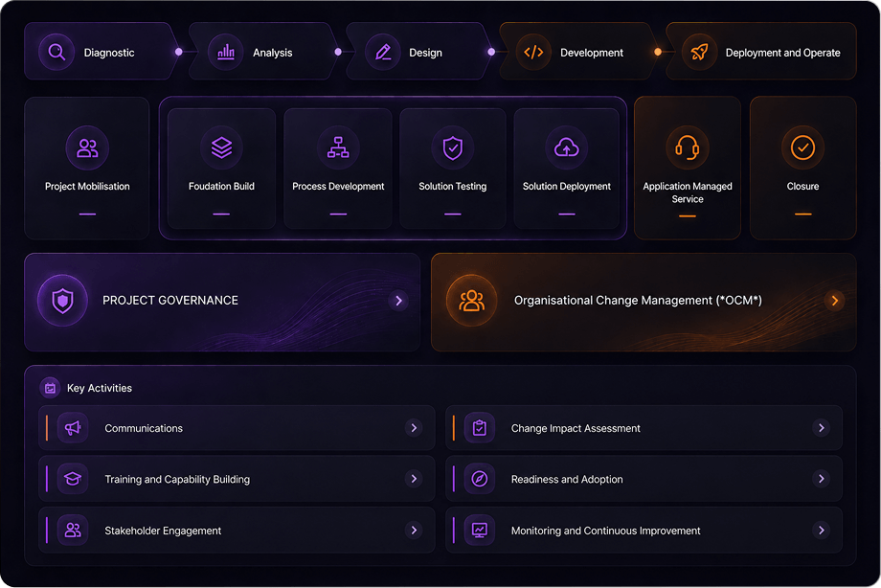Expand the Communications row chevron
Screen dimensions: 881x588
[414, 428]
